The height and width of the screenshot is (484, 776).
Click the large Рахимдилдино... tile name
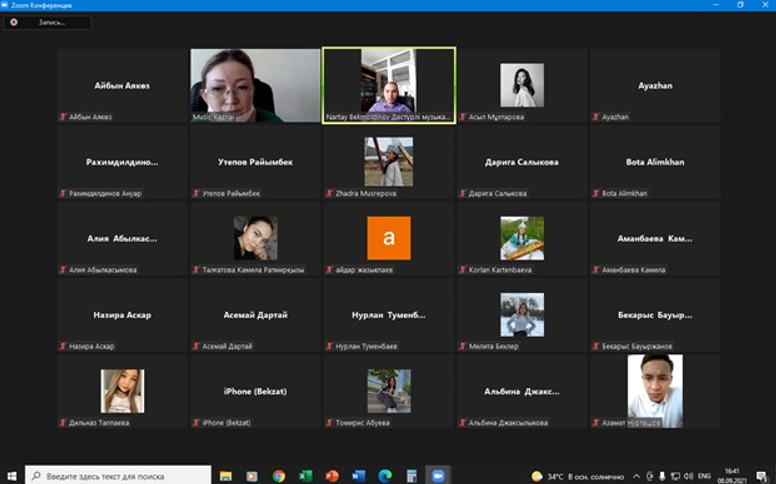(x=122, y=162)
